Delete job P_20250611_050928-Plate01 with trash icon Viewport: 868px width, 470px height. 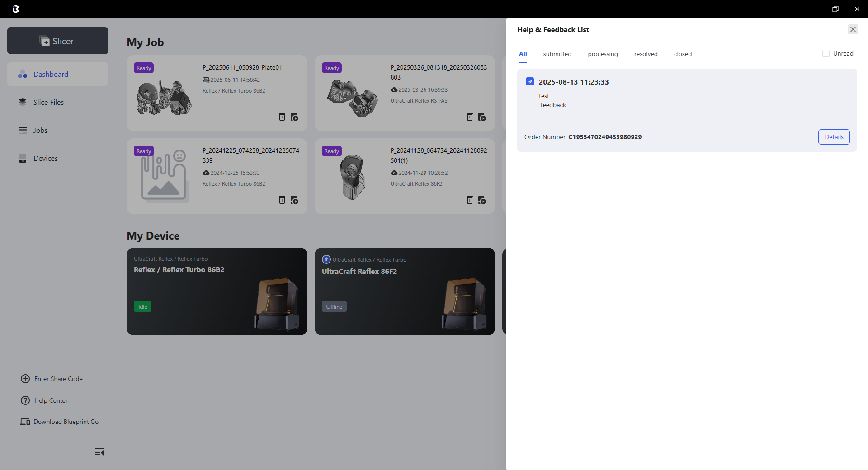coord(282,117)
